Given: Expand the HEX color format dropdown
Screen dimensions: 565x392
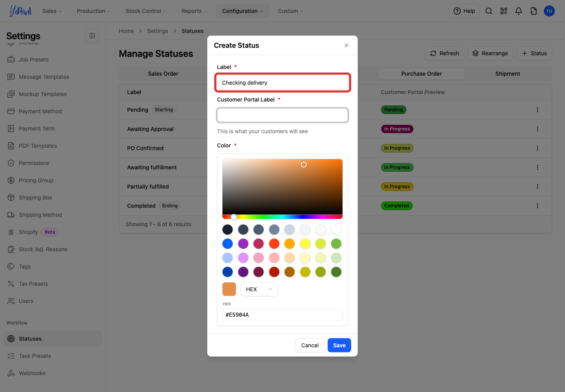Looking at the screenshot, I should coord(259,289).
